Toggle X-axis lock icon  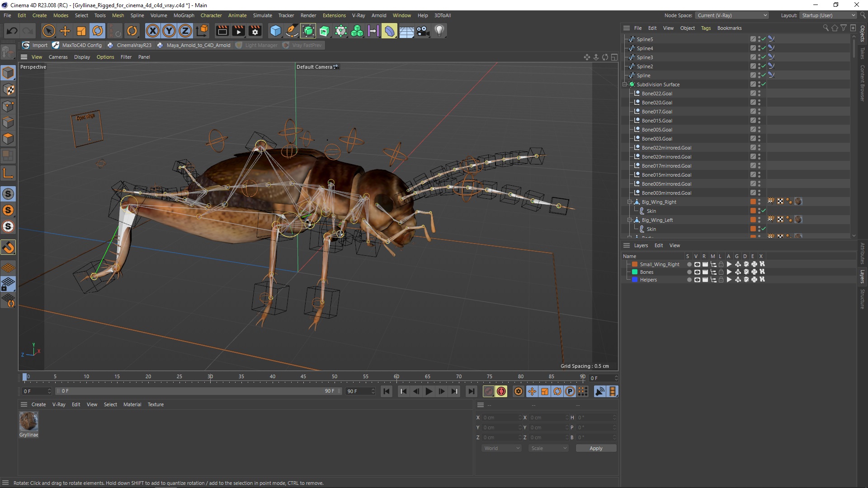(x=153, y=31)
